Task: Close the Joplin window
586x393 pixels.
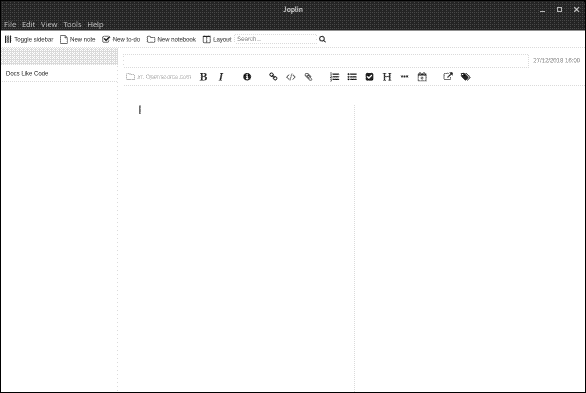Action: pyautogui.click(x=576, y=10)
